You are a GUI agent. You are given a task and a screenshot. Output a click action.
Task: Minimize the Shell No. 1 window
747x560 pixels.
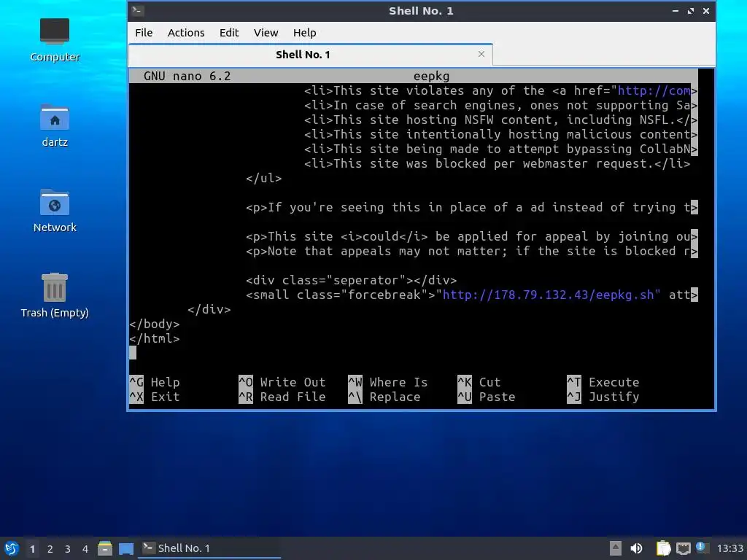pos(676,10)
